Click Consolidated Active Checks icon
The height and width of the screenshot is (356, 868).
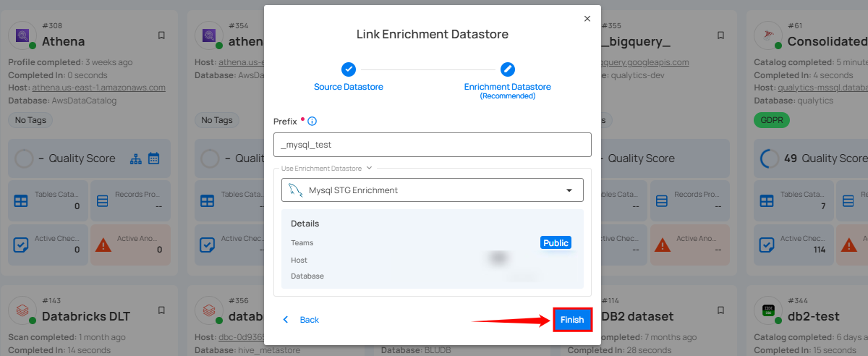(767, 245)
